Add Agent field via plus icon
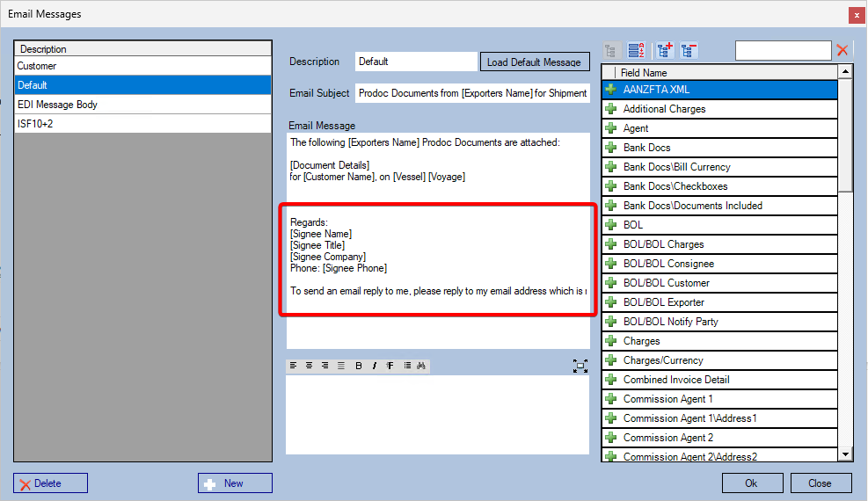868x501 pixels. click(x=611, y=128)
